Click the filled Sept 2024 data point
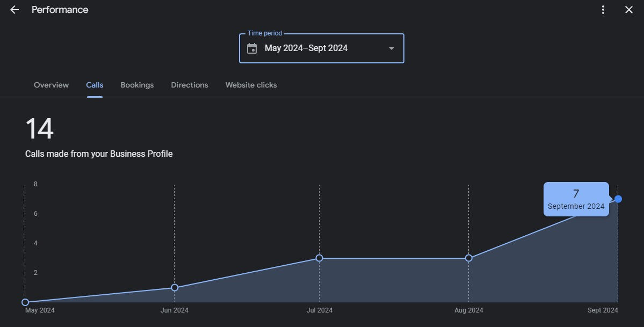 [x=618, y=199]
